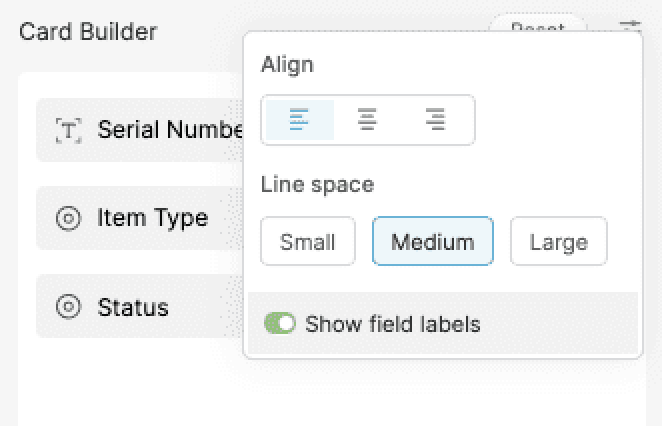Click the Card Builder heading
The image size is (662, 426).
[x=88, y=32]
